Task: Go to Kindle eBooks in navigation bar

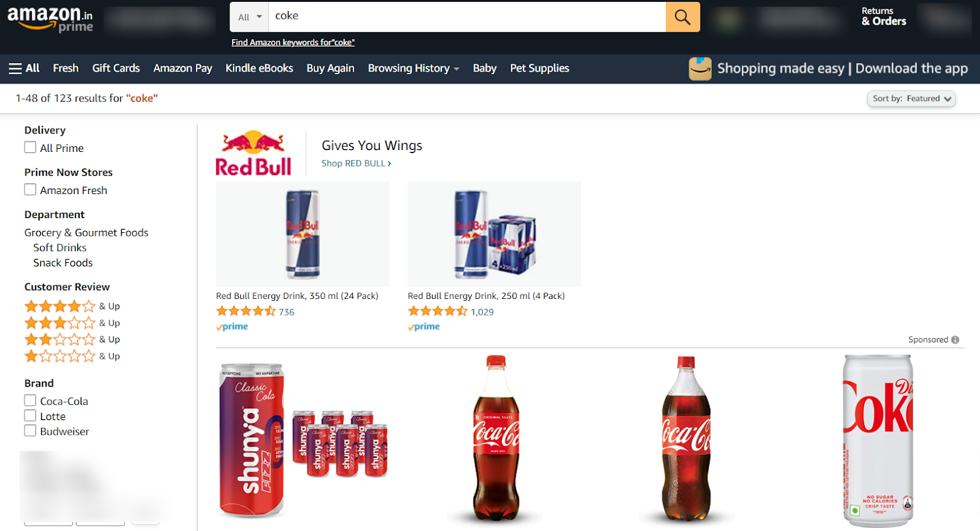Action: click(x=259, y=68)
